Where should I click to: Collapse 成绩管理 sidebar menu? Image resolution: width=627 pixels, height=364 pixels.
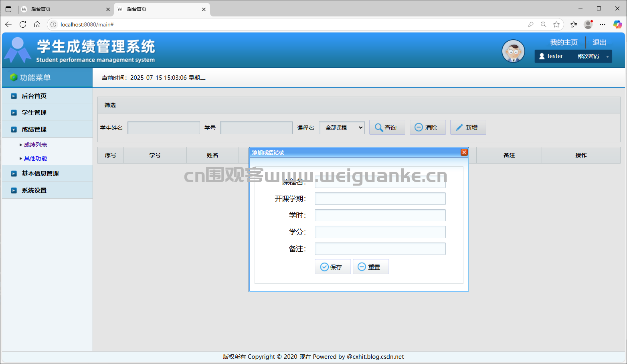pos(47,129)
